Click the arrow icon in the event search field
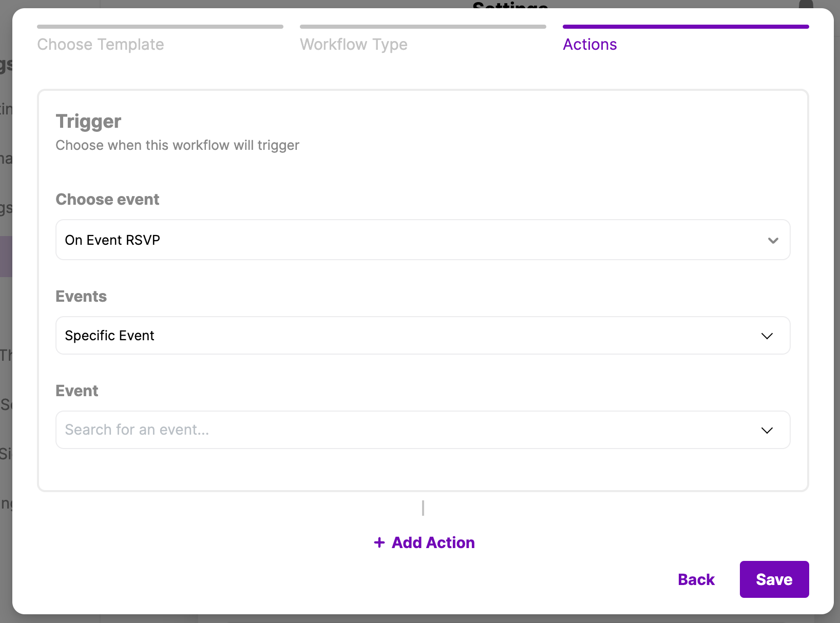 767,430
